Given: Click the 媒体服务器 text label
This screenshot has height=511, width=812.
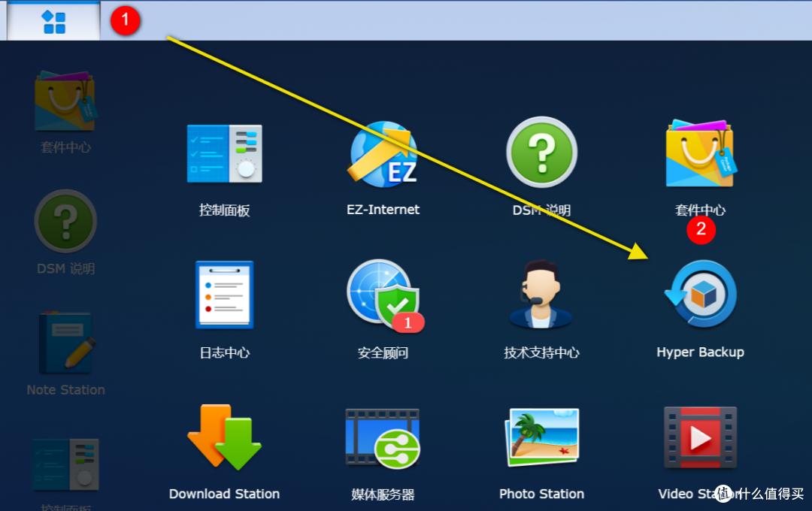Looking at the screenshot, I should 383,494.
